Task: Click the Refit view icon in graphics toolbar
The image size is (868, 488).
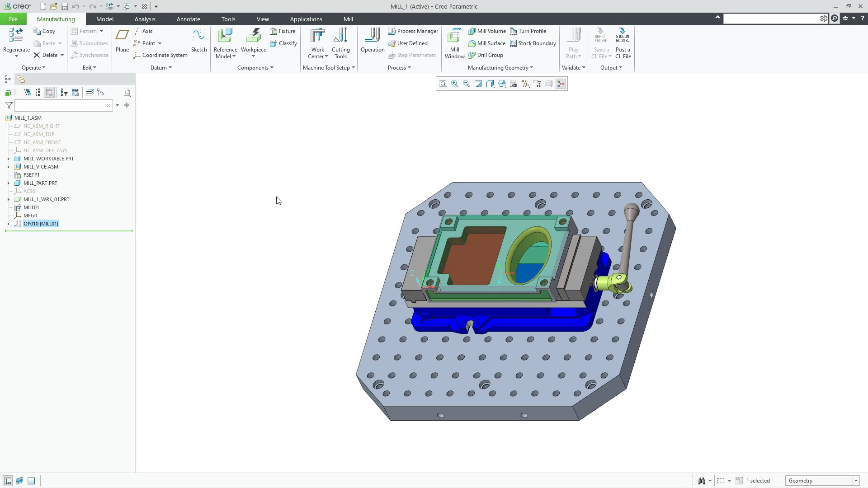Action: pyautogui.click(x=443, y=84)
